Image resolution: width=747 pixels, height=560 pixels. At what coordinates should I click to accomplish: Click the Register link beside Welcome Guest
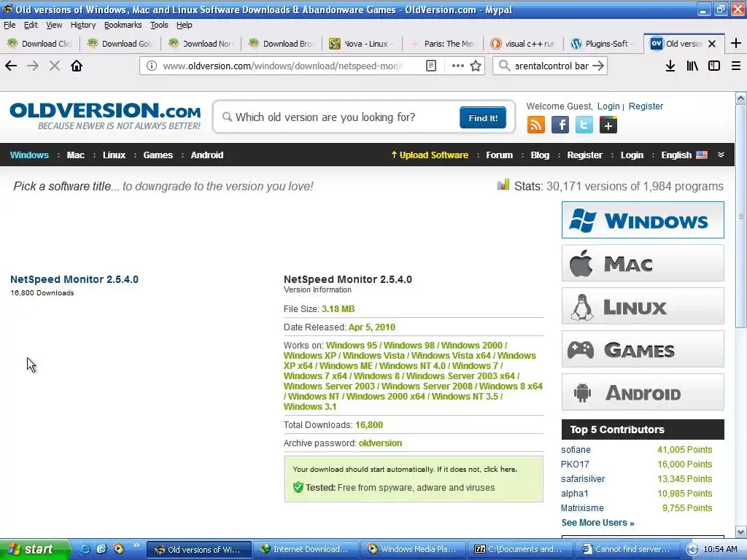coord(646,106)
